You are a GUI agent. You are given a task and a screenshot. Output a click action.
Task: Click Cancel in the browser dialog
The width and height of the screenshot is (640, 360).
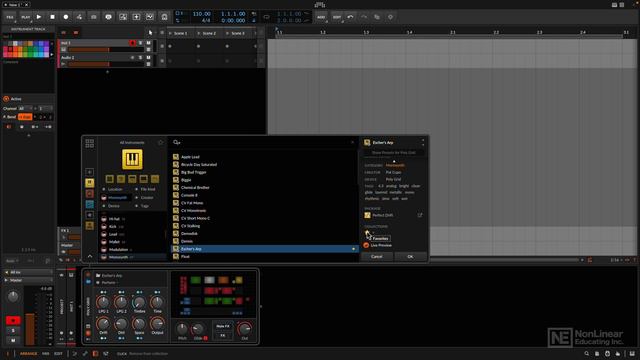(x=377, y=256)
